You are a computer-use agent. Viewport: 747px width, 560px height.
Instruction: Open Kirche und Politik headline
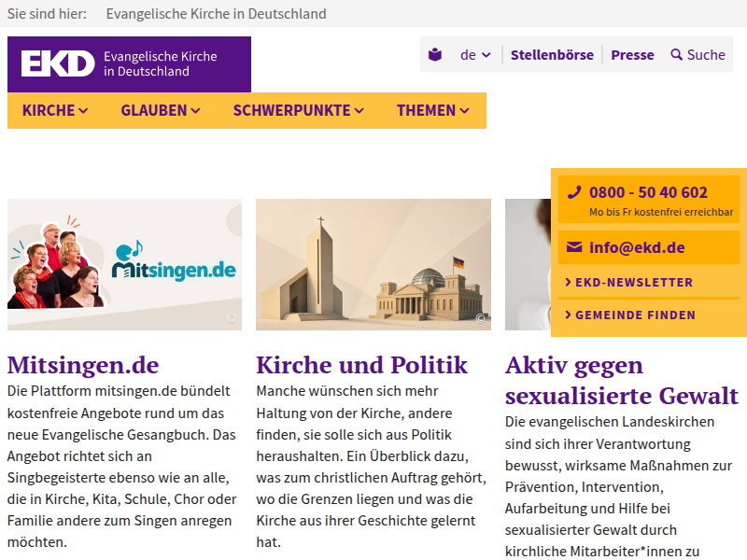click(x=361, y=365)
